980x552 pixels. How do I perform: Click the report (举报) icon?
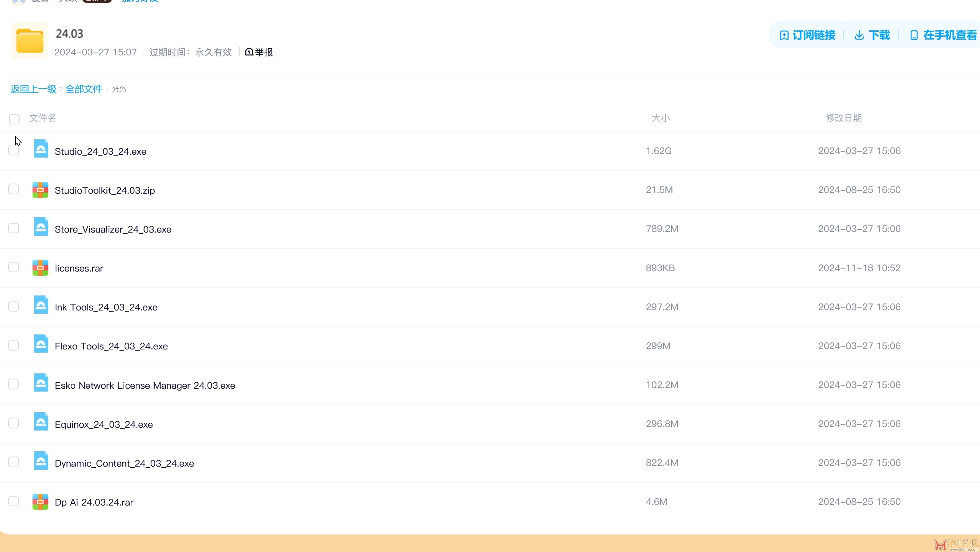249,52
